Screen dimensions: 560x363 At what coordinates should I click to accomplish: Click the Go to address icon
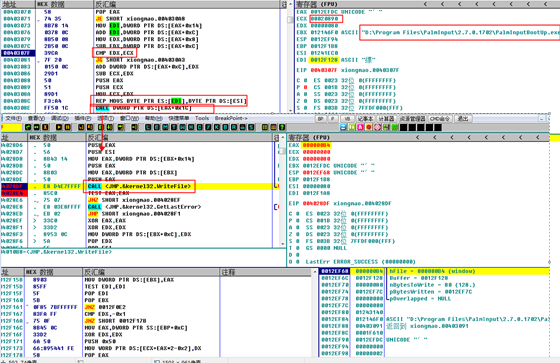[134, 127]
